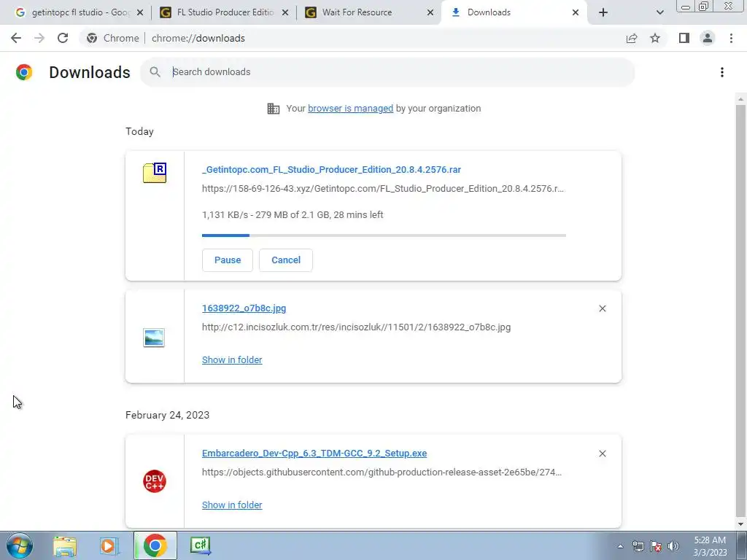Show Embarcadero Dev-Cpp setup in folder

pos(232,505)
